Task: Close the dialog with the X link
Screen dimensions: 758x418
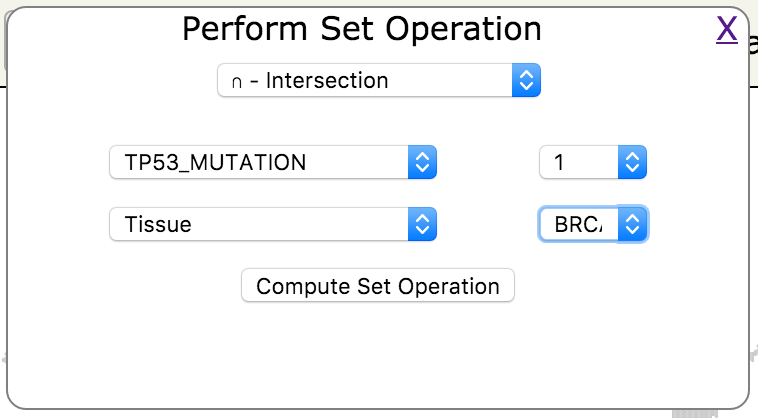Action: 727,31
